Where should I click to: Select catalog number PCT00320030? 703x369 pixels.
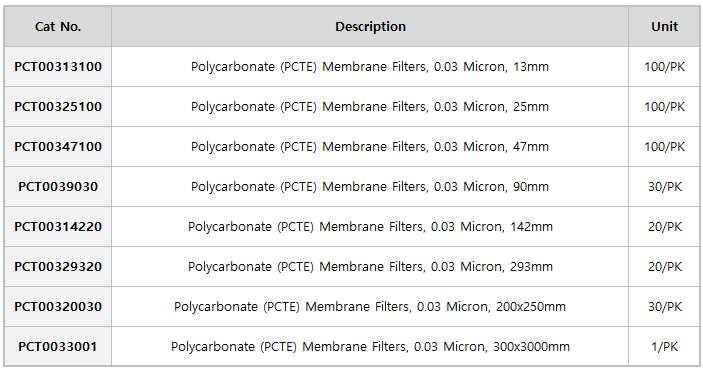coord(58,307)
